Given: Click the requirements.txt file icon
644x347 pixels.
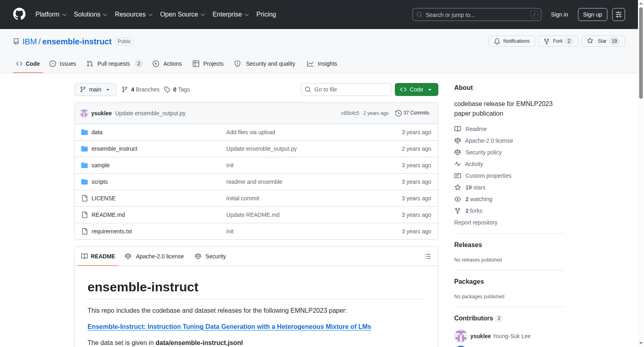Looking at the screenshot, I should coord(85,231).
